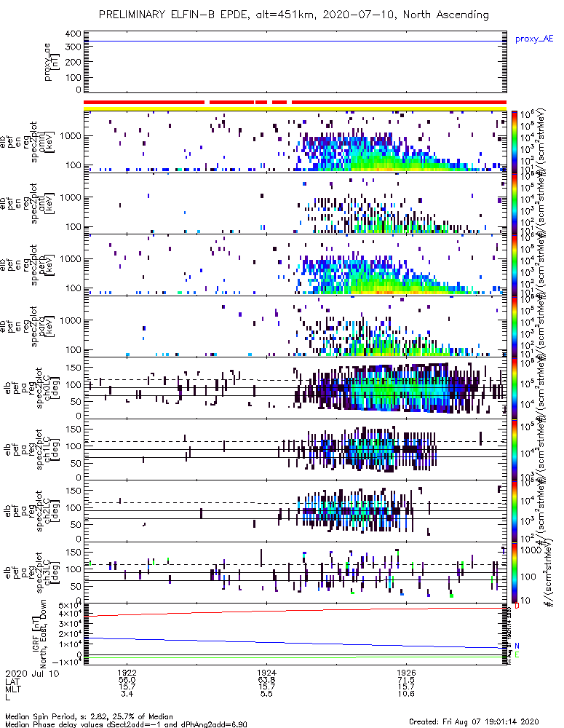Click the omni energy spectrogram panel
This screenshot has width=564, height=728.
(x=295, y=142)
